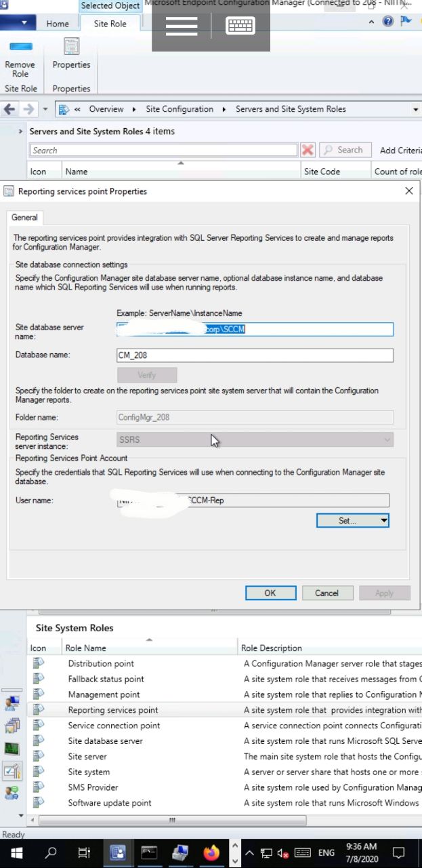Open the Windows Start menu
This screenshot has height=868, width=422.
(16, 852)
